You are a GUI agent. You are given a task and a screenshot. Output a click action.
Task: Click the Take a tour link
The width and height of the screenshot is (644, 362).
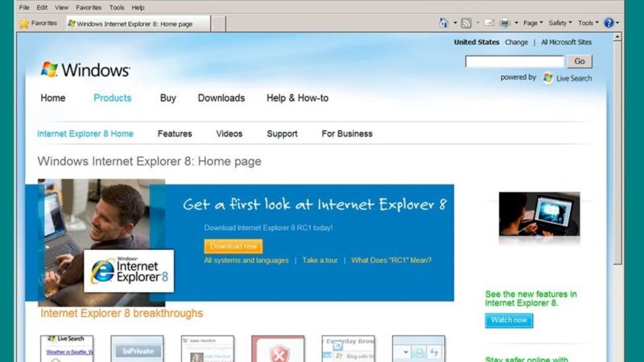(320, 260)
